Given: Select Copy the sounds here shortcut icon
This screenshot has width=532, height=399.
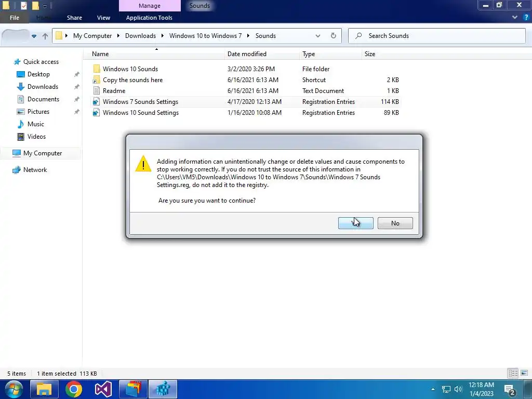Looking at the screenshot, I should click(x=96, y=79).
